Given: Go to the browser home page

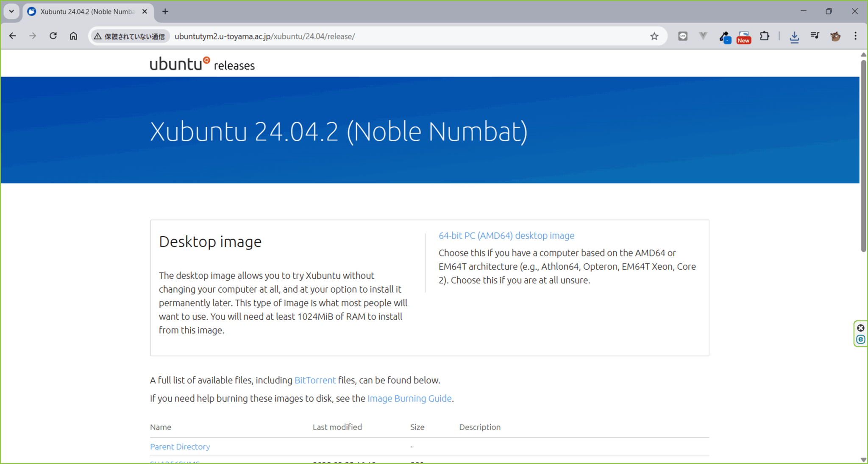Looking at the screenshot, I should (x=73, y=36).
